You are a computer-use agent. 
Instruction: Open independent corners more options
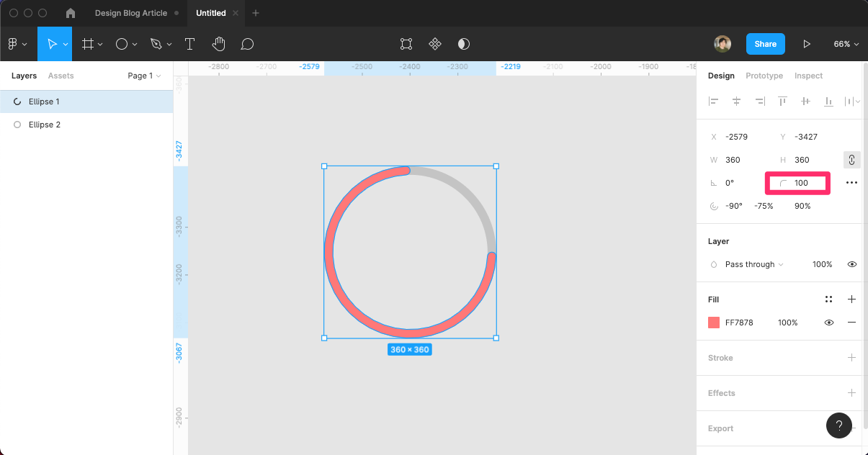[x=851, y=183]
